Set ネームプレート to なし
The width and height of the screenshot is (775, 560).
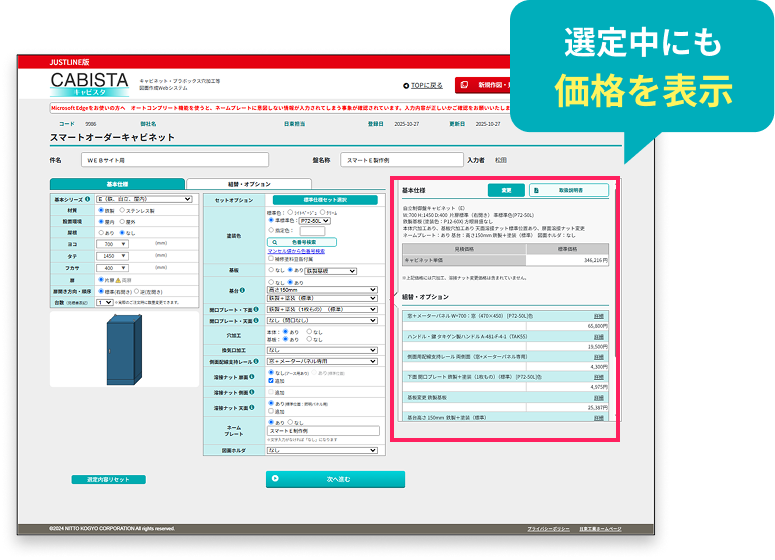291,423
